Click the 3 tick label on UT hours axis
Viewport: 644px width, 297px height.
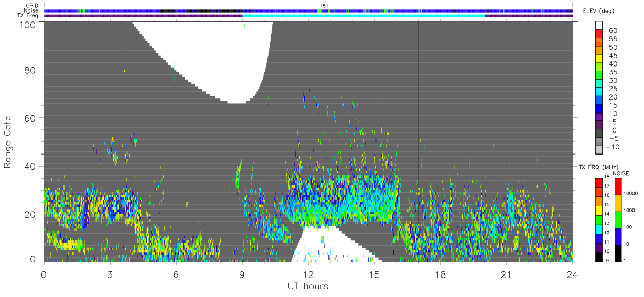(x=110, y=274)
